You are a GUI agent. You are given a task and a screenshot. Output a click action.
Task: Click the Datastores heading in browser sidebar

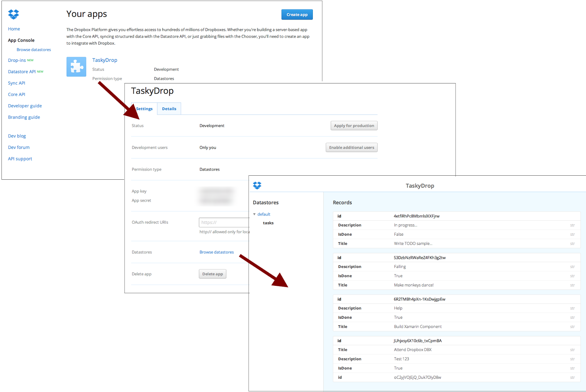[x=266, y=202]
